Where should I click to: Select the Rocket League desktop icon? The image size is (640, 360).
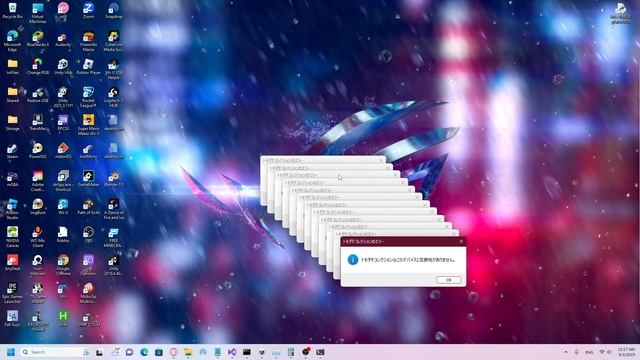(x=88, y=97)
